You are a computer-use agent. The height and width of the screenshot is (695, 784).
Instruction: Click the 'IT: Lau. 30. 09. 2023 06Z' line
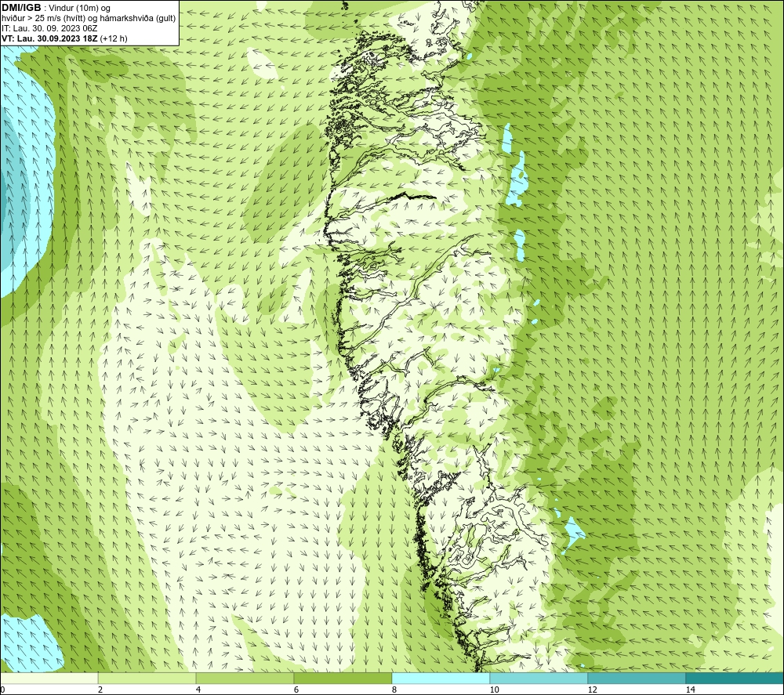pyautogui.click(x=49, y=28)
